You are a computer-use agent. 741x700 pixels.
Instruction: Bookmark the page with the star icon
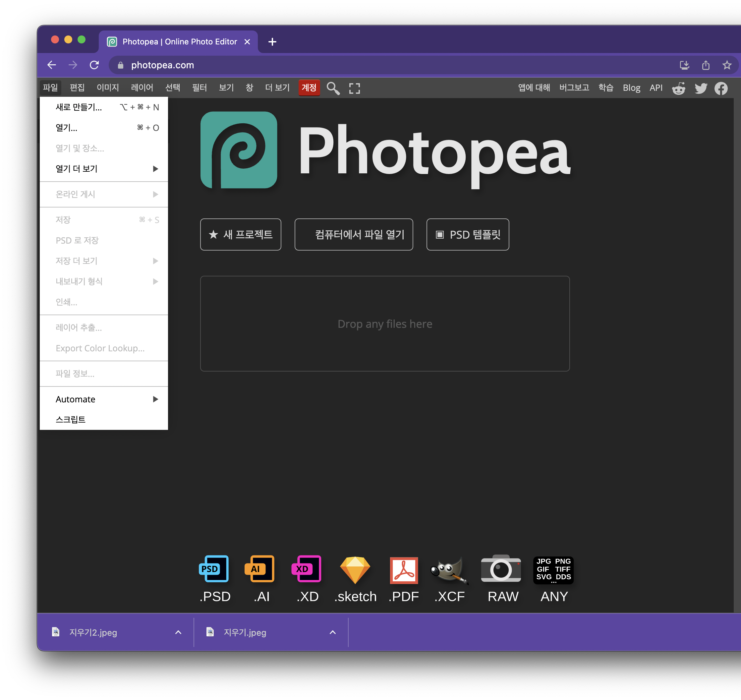coord(727,65)
